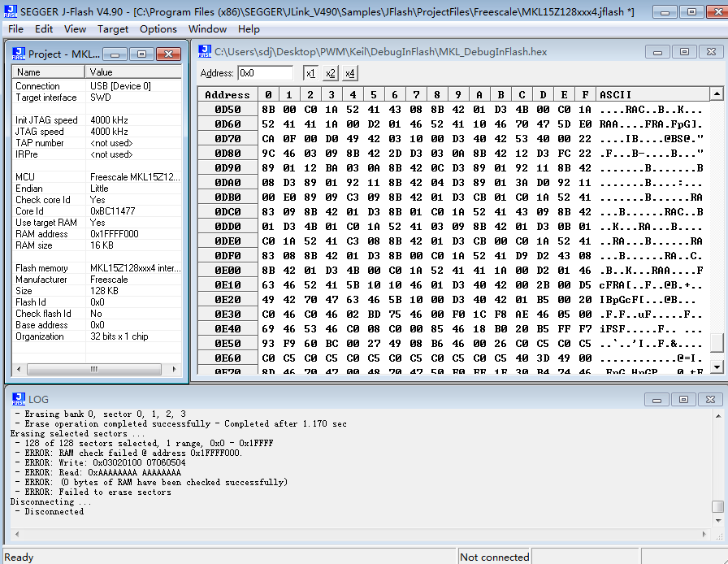The height and width of the screenshot is (564, 728).
Task: Click the hex view's scroll down arrow
Action: pyautogui.click(x=716, y=367)
